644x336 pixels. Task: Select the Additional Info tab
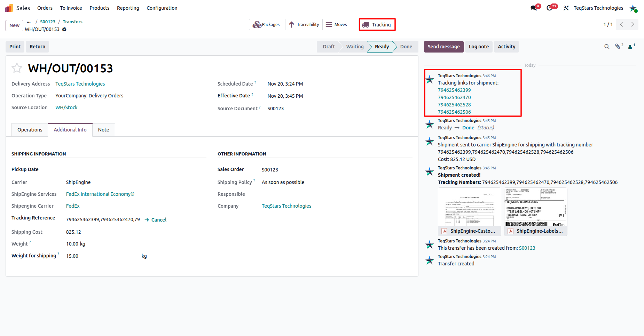(x=70, y=130)
